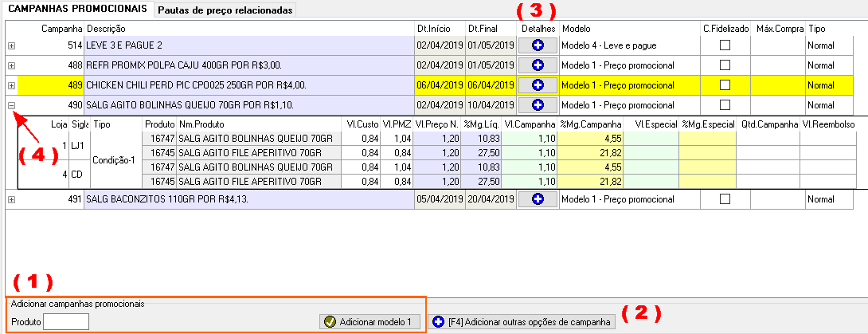Toggle C.Fidelizado for campaign 488
The height and width of the screenshot is (334, 868).
point(724,65)
